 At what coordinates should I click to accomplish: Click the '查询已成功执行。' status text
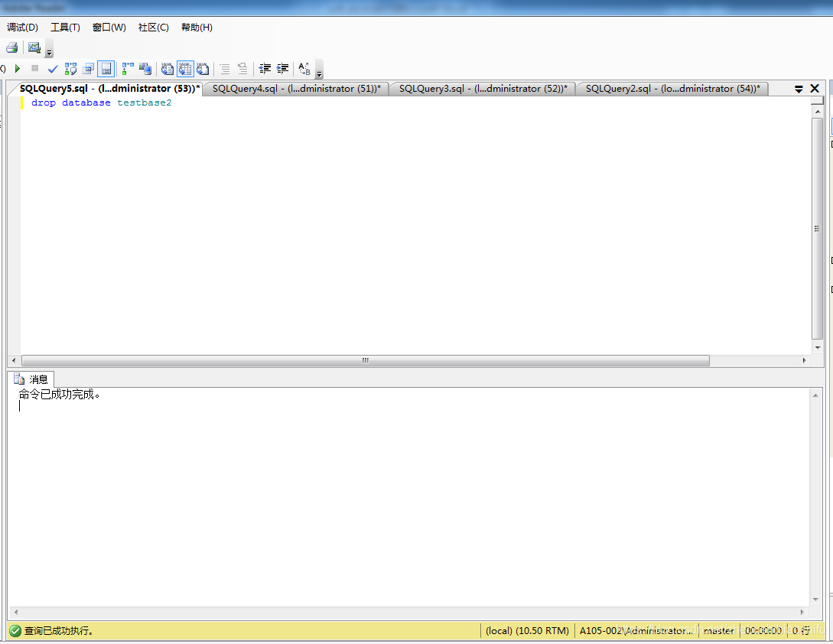point(59,631)
